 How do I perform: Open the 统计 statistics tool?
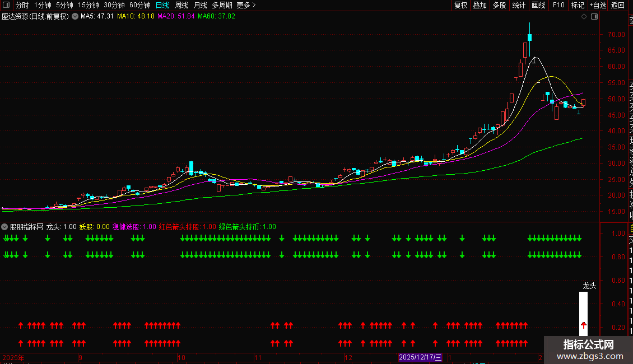(x=519, y=5)
